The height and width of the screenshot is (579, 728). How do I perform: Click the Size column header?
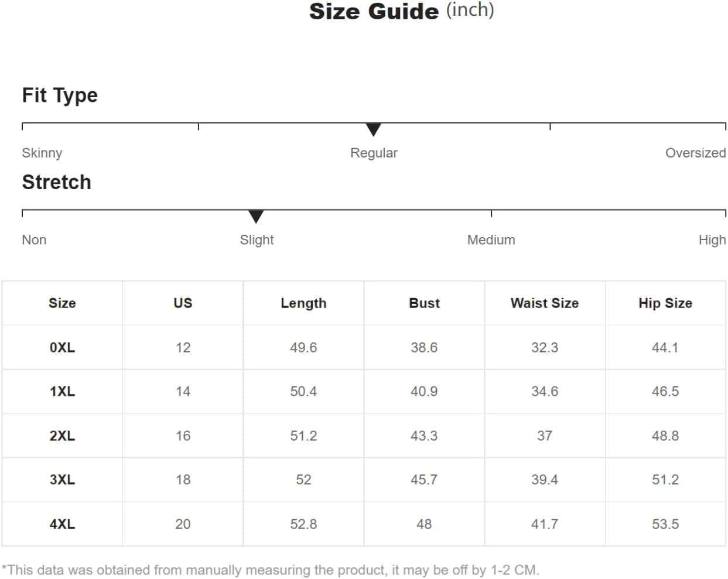(x=62, y=303)
